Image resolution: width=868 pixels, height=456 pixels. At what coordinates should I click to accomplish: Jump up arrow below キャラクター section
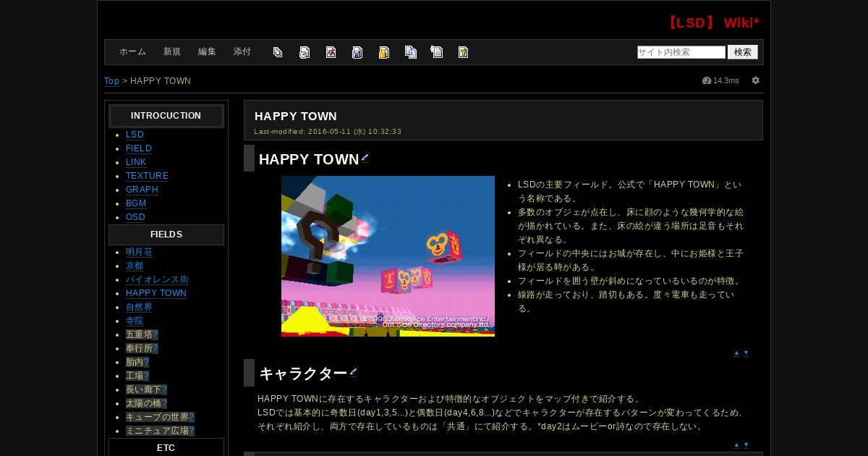[x=736, y=444]
